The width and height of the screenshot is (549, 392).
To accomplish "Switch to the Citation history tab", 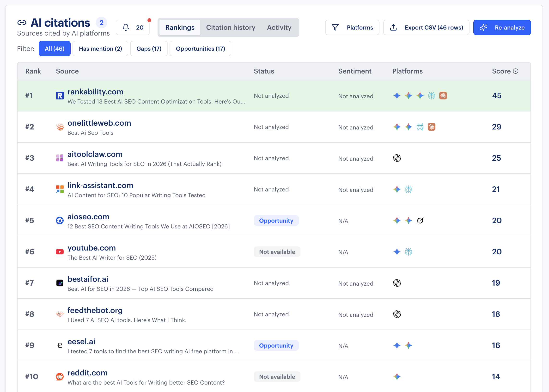I will coord(231,27).
